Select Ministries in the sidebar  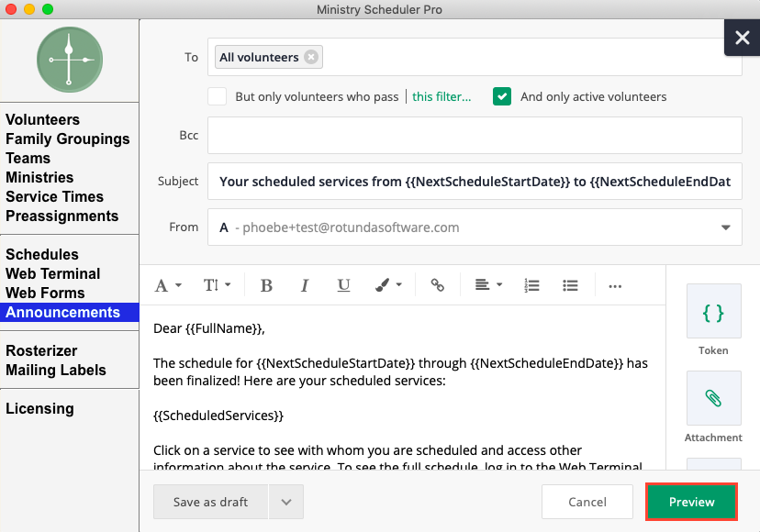(39, 177)
